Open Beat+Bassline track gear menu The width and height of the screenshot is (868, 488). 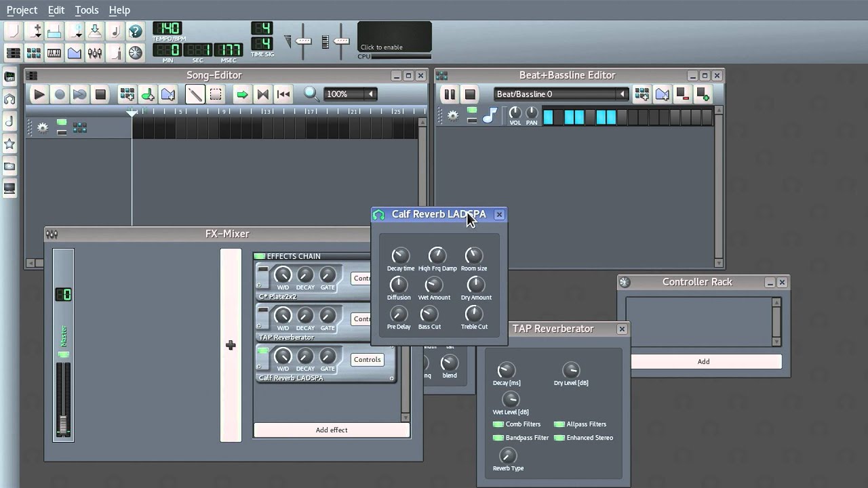(453, 117)
